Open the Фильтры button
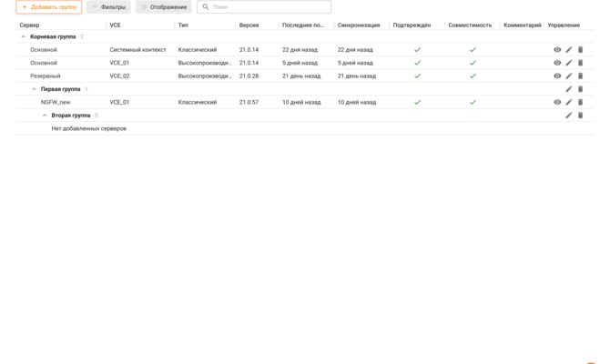 pyautogui.click(x=108, y=7)
